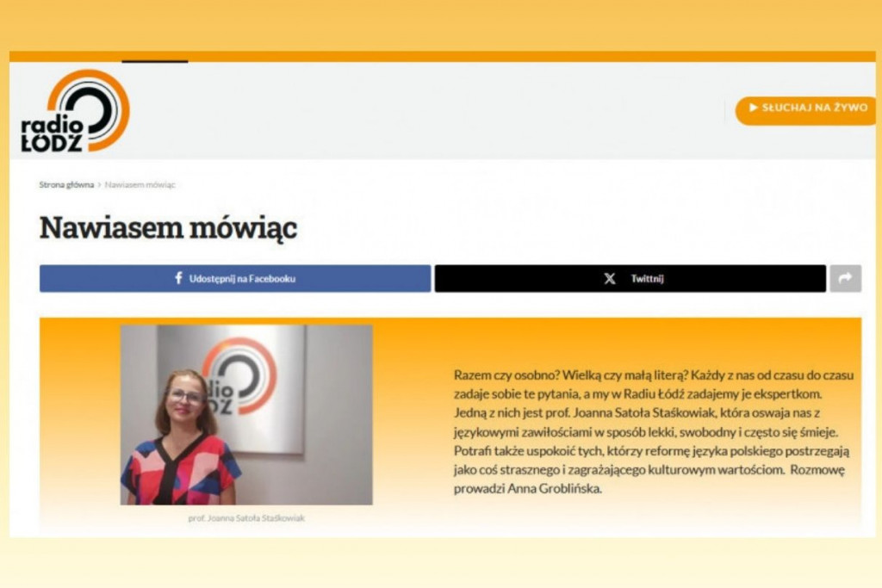Image resolution: width=882 pixels, height=588 pixels.
Task: Open the 'Strona główna' breadcrumb link
Action: point(66,185)
